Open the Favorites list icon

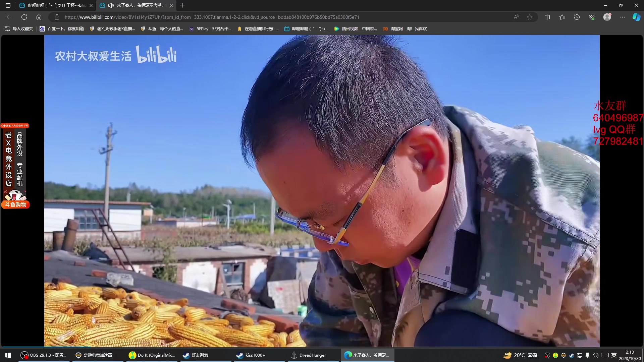[562, 17]
